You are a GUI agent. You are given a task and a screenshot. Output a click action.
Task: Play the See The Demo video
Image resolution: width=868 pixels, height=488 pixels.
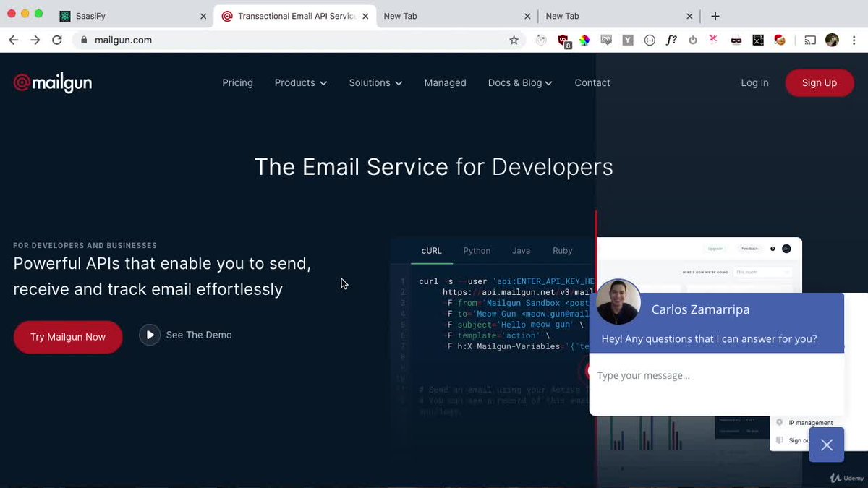pyautogui.click(x=150, y=335)
